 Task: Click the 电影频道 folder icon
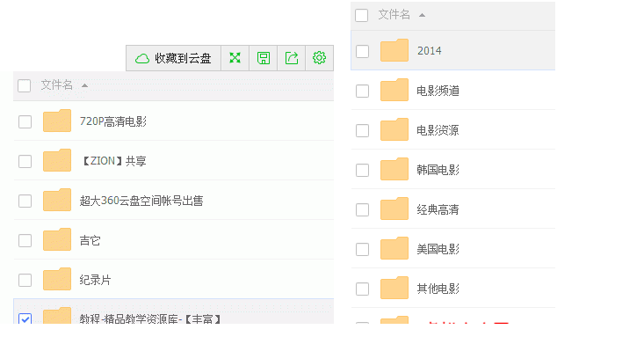[x=394, y=90]
